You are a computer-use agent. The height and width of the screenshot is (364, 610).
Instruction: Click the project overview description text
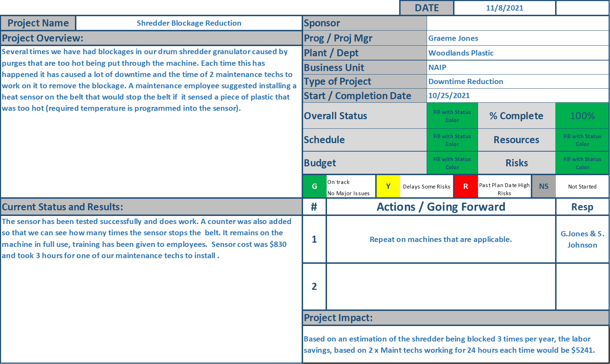point(149,80)
